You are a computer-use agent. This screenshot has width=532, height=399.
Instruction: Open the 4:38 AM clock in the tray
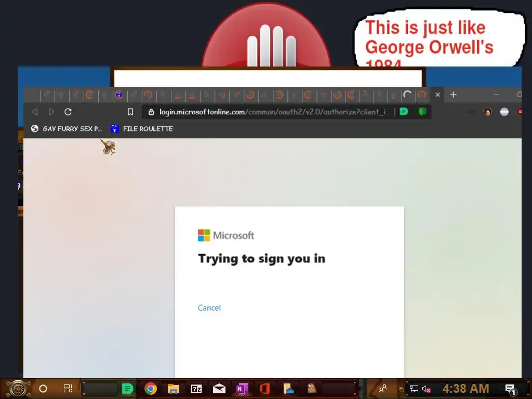466,389
